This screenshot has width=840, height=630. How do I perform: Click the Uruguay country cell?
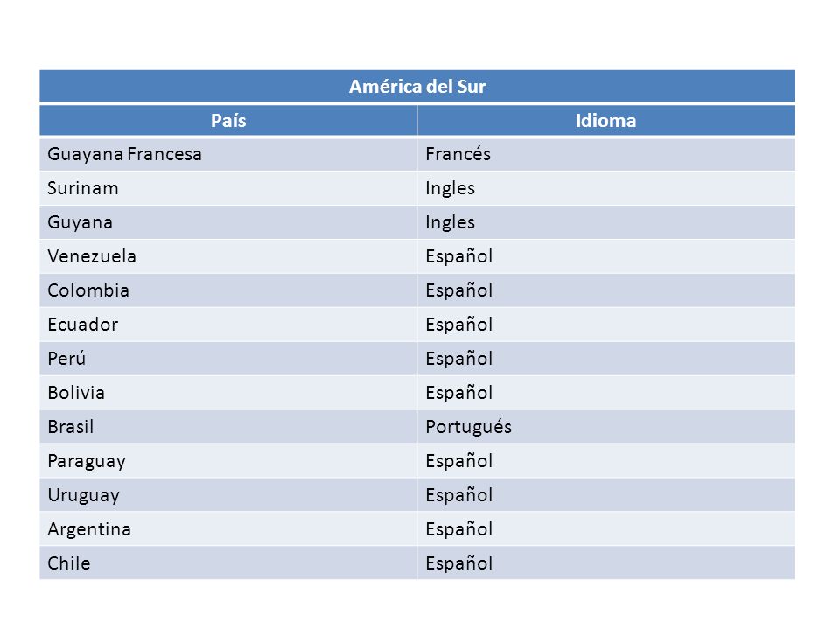[x=228, y=495]
